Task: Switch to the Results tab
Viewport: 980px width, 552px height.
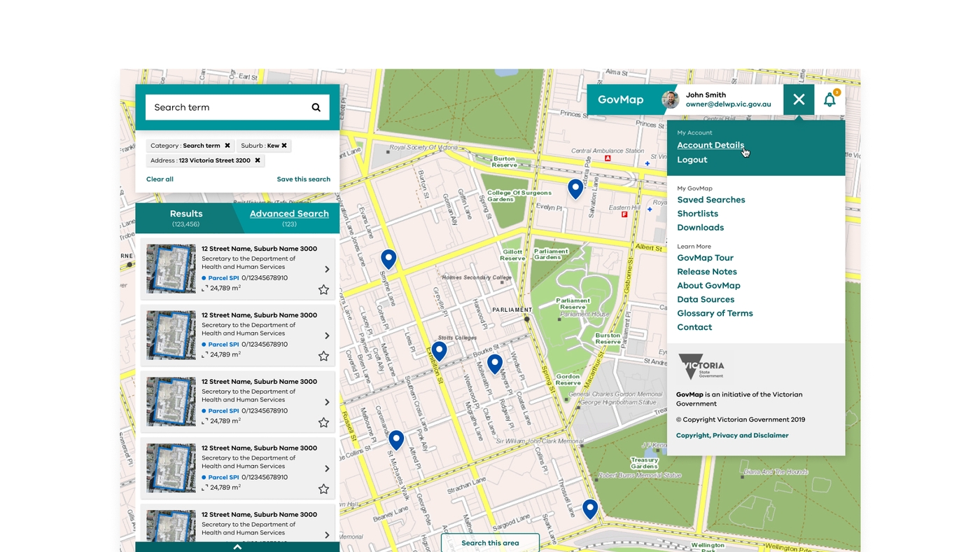Action: click(186, 218)
